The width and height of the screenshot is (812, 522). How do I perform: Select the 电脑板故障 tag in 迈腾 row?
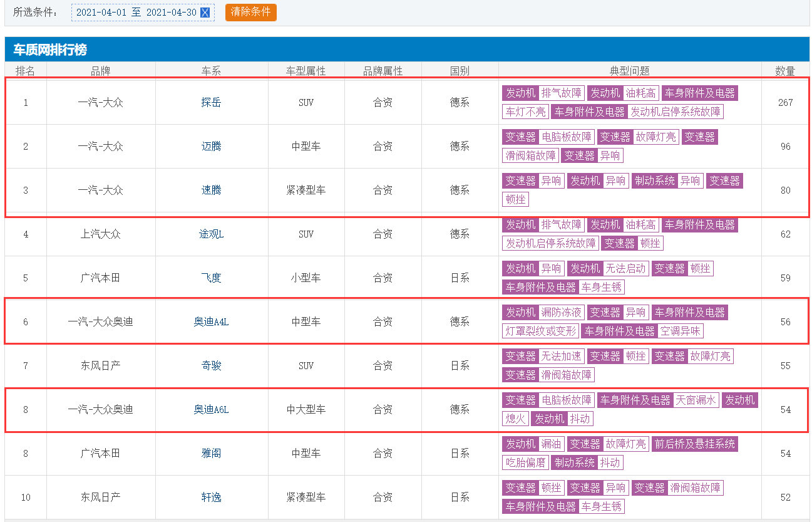click(567, 137)
